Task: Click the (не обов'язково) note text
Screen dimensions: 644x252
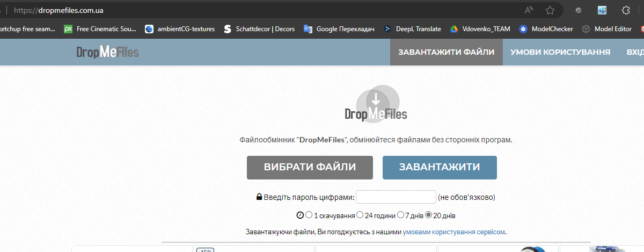Action: [466, 197]
